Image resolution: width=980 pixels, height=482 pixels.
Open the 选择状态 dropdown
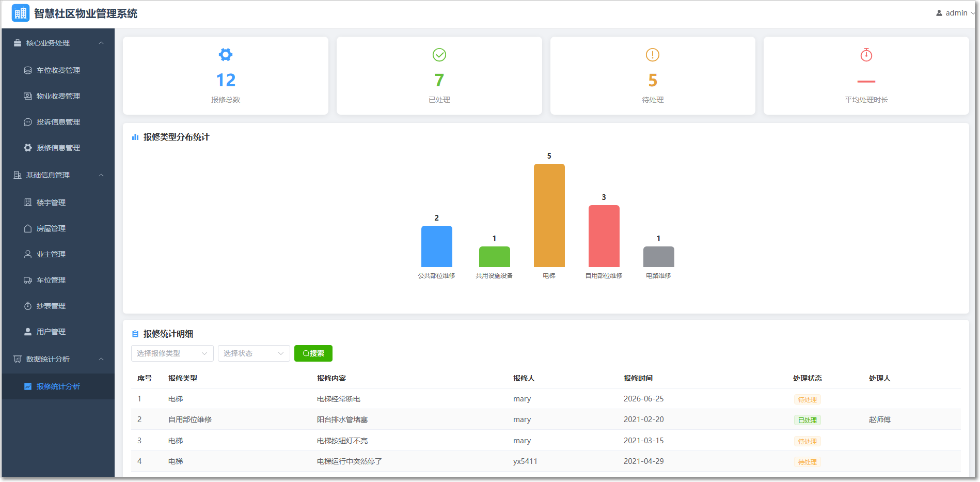(254, 353)
